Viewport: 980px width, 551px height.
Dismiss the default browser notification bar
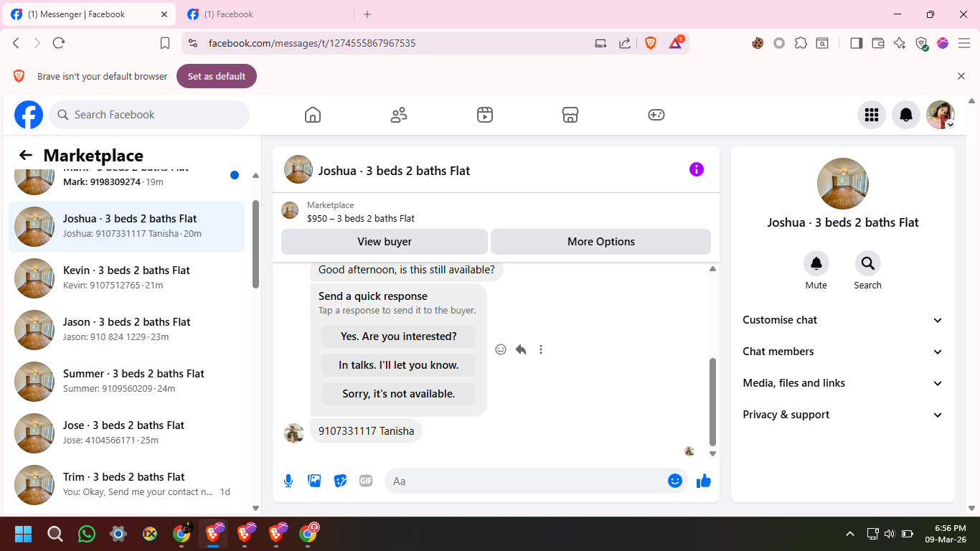(961, 76)
